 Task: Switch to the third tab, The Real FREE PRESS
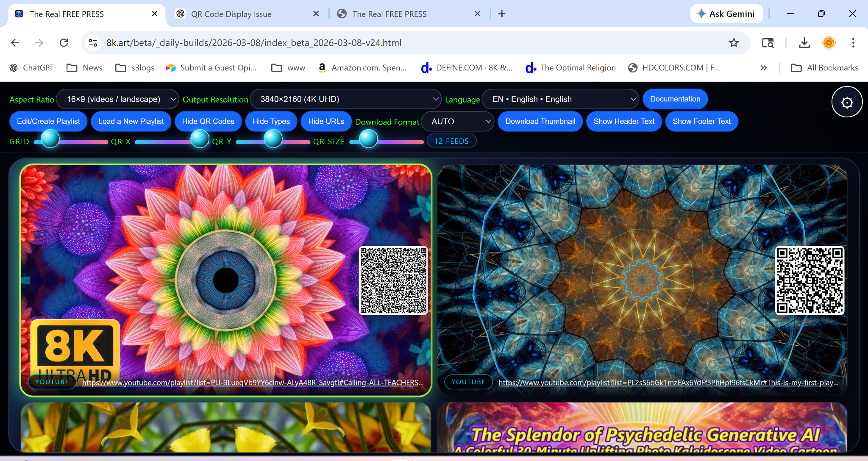click(x=409, y=14)
